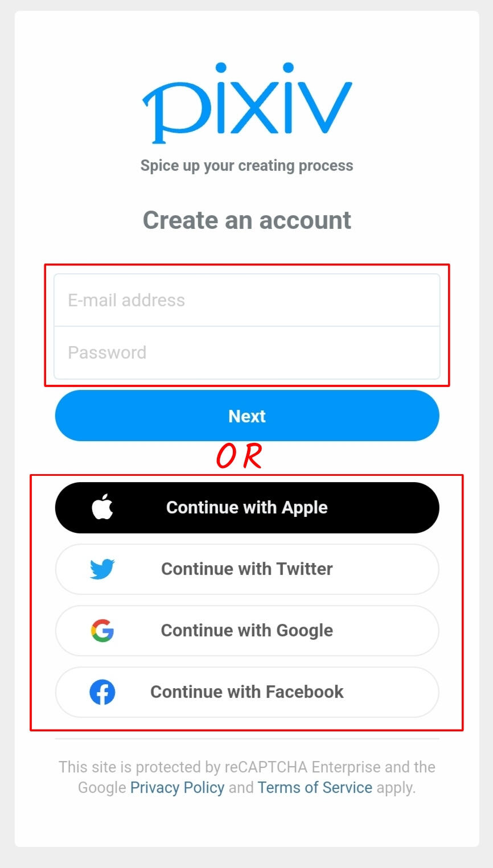Click the reCAPTCHA Enterprise notice text
This screenshot has width=493, height=868.
pos(247,778)
